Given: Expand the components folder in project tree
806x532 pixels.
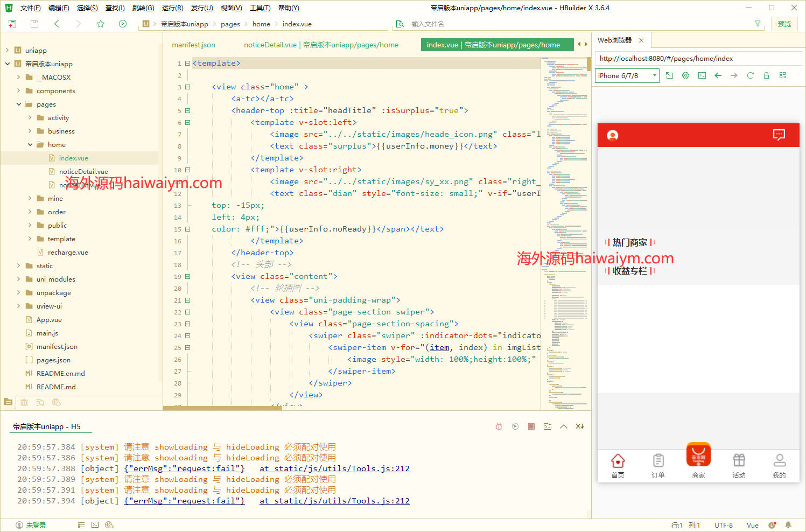Looking at the screenshot, I should pyautogui.click(x=18, y=91).
